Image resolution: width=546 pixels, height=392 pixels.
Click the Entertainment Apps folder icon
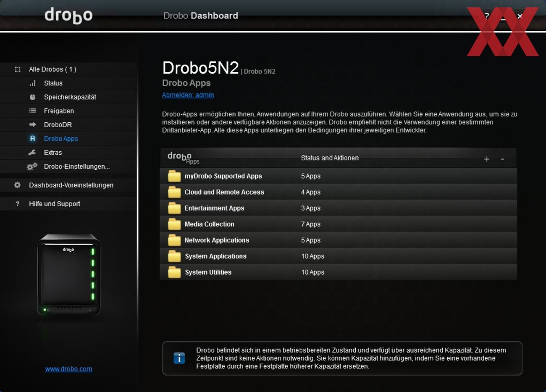tap(174, 208)
